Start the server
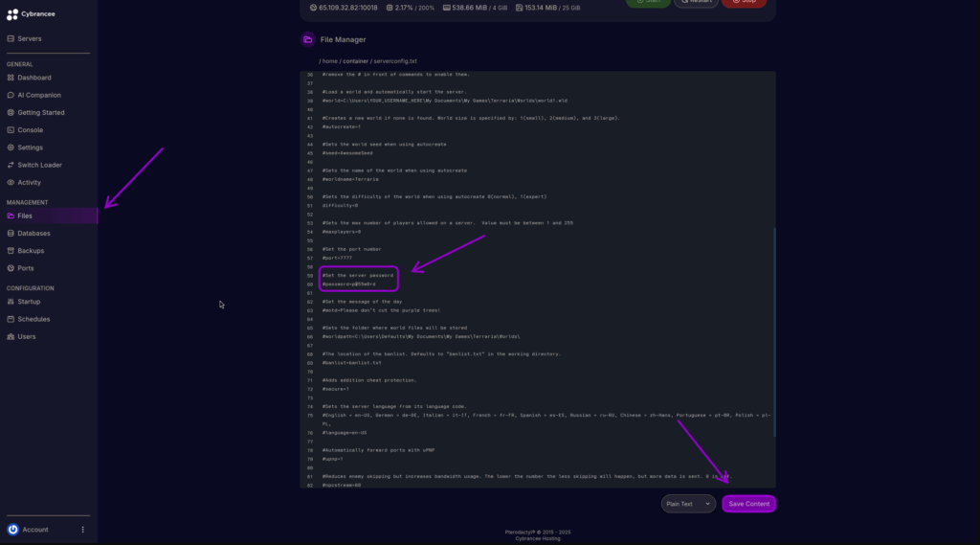The height and width of the screenshot is (545, 980). pos(648,3)
